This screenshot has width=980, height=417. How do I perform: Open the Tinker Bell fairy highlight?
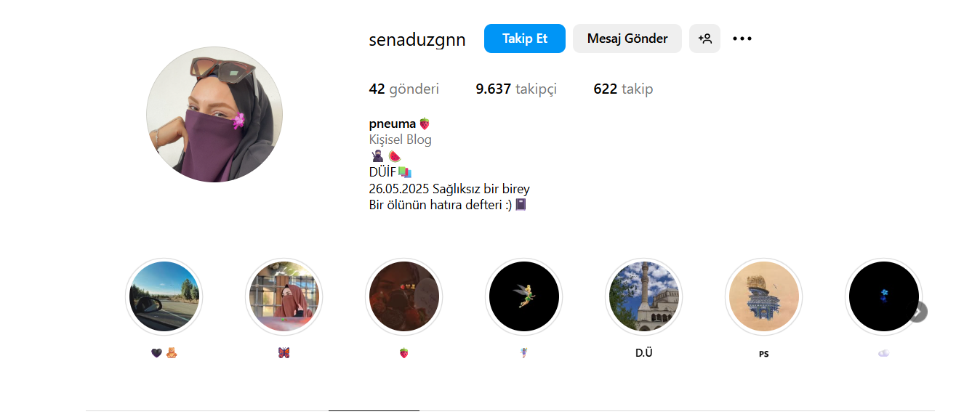pos(523,296)
